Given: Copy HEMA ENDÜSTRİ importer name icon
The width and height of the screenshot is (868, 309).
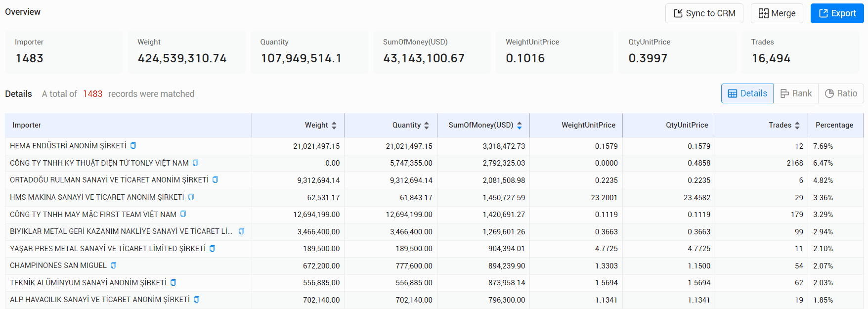Looking at the screenshot, I should (133, 146).
